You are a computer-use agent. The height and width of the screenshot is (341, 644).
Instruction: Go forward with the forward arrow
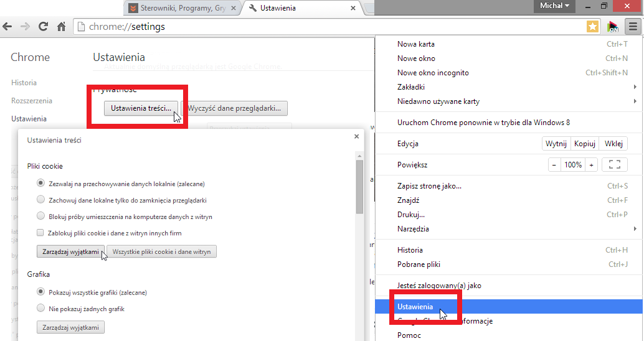coord(25,27)
